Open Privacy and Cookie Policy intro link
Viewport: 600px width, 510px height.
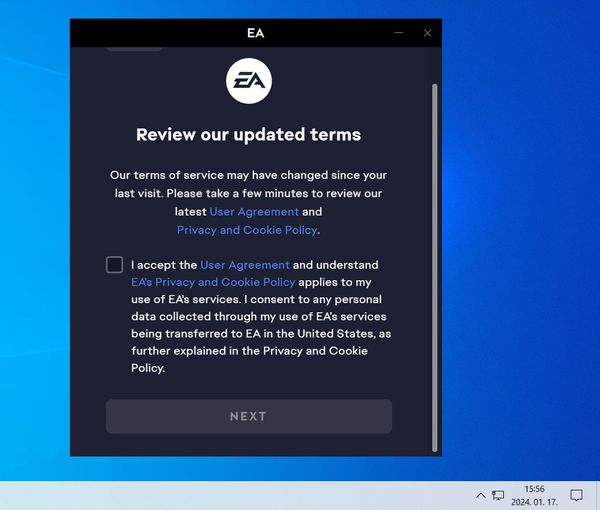click(x=247, y=230)
